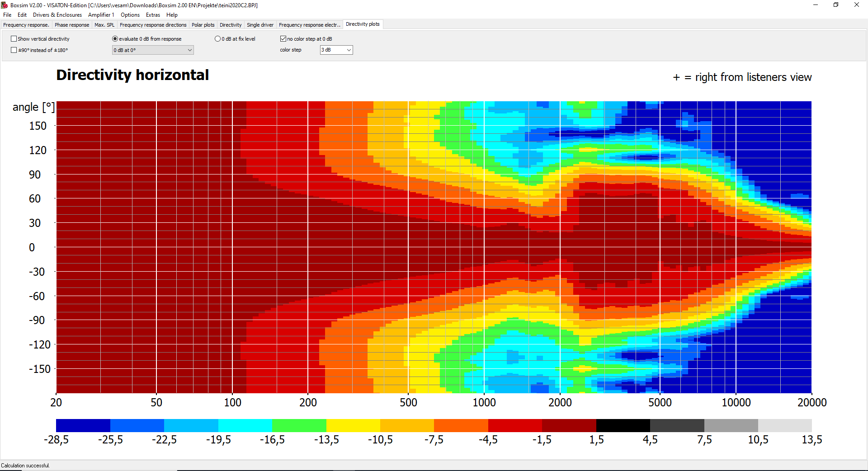Viewport: 868px width, 471px height.
Task: Click the 5000 Hz frequency axis label
Action: point(660,402)
